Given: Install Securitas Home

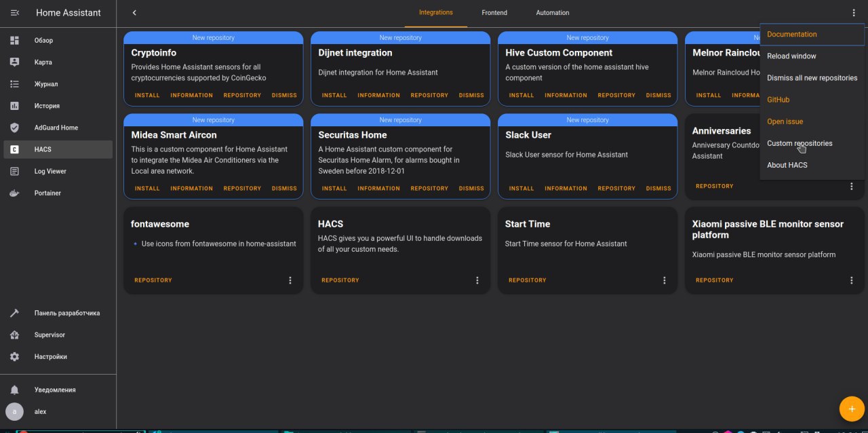Looking at the screenshot, I should (x=334, y=189).
